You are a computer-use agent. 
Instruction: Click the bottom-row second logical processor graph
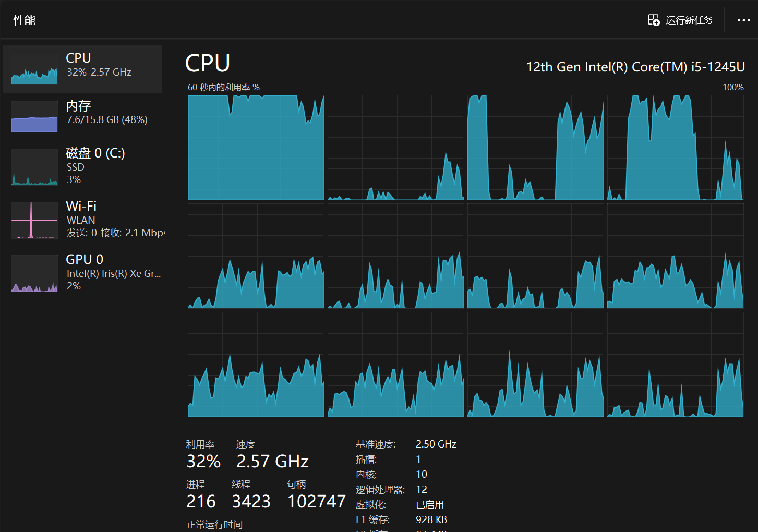click(x=395, y=364)
